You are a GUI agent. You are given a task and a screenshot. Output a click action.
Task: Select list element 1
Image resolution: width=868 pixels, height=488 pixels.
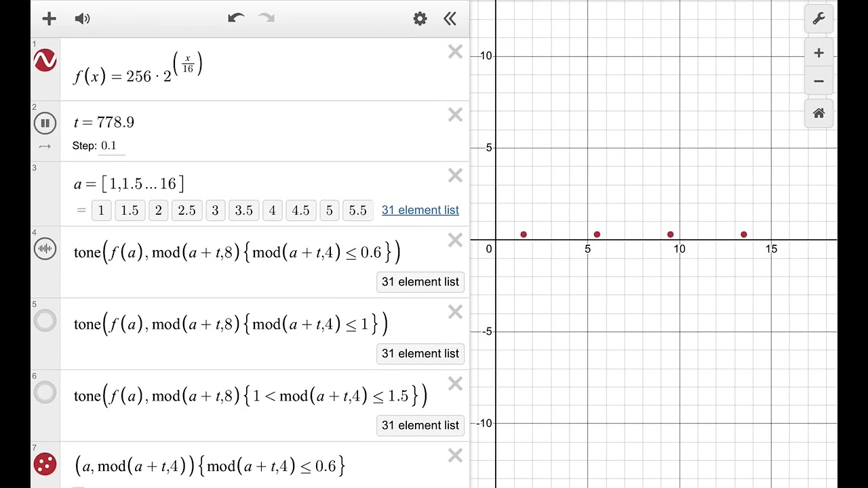pos(101,210)
